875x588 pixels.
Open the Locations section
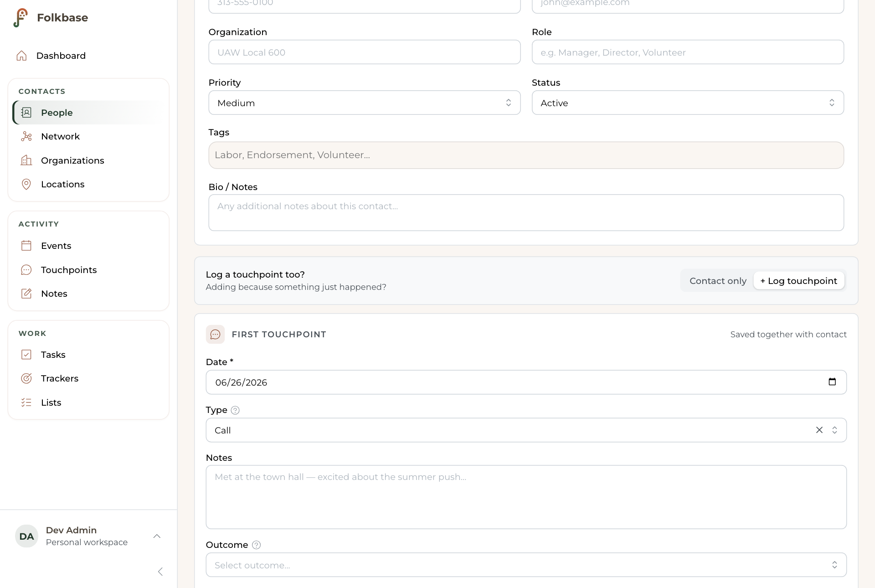coord(88,184)
